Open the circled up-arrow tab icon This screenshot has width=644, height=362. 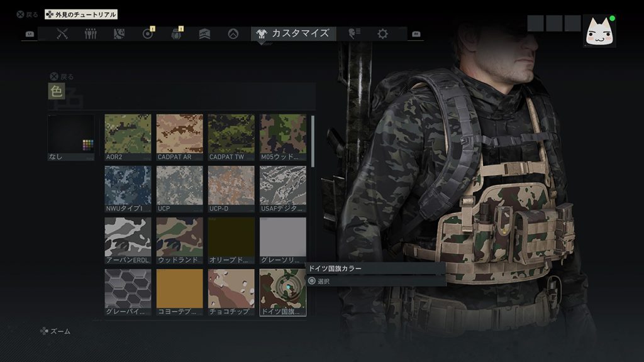click(233, 34)
